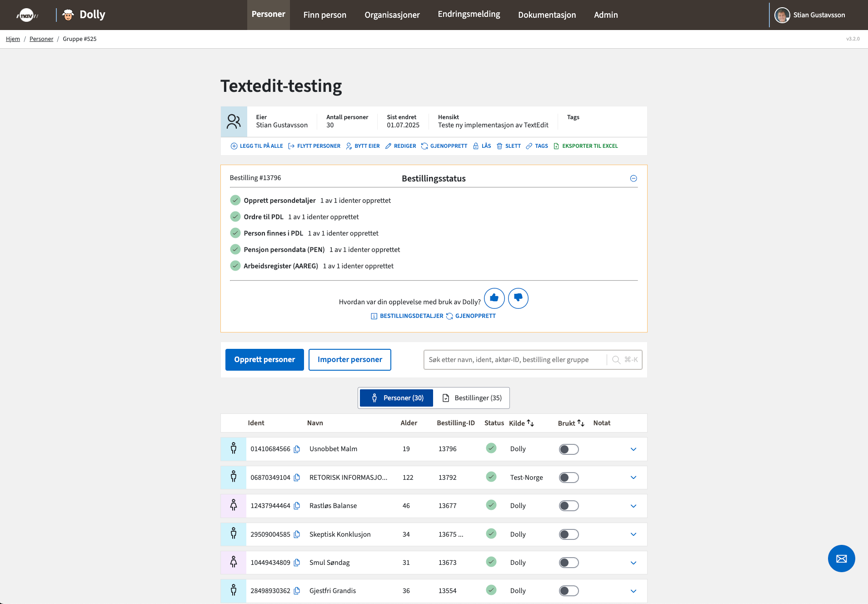This screenshot has height=604, width=868.
Task: Focus the person search input field
Action: pos(514,360)
